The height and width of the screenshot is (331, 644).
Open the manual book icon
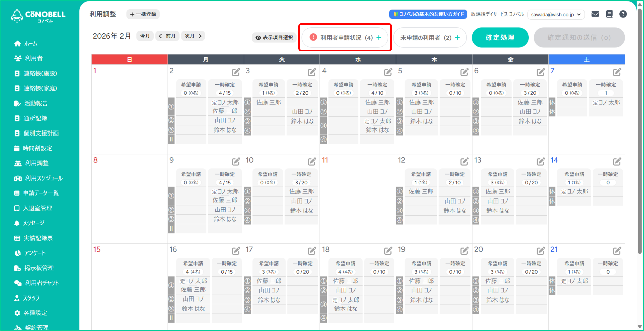click(609, 14)
